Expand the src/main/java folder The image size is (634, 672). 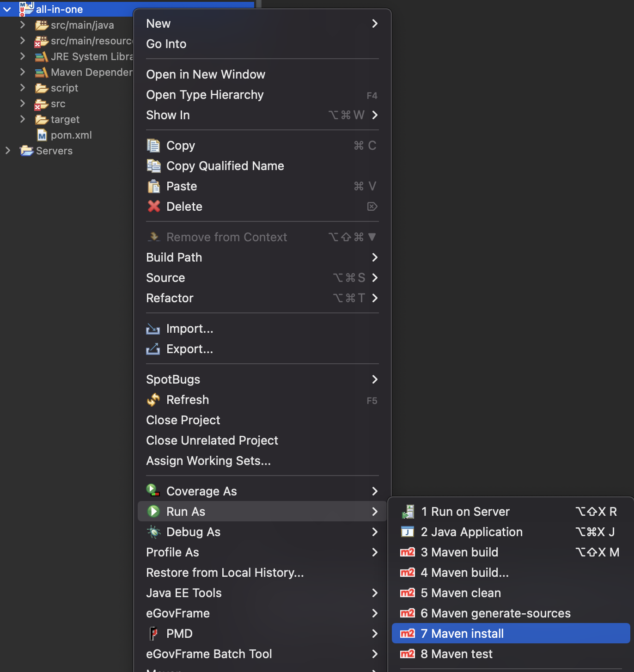[x=22, y=24]
